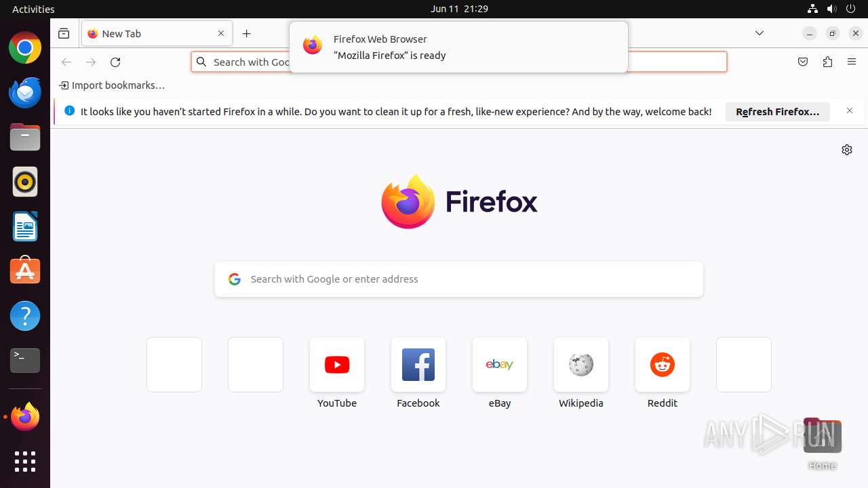Open new tab personalize gear settings
This screenshot has width=868, height=488.
point(847,150)
